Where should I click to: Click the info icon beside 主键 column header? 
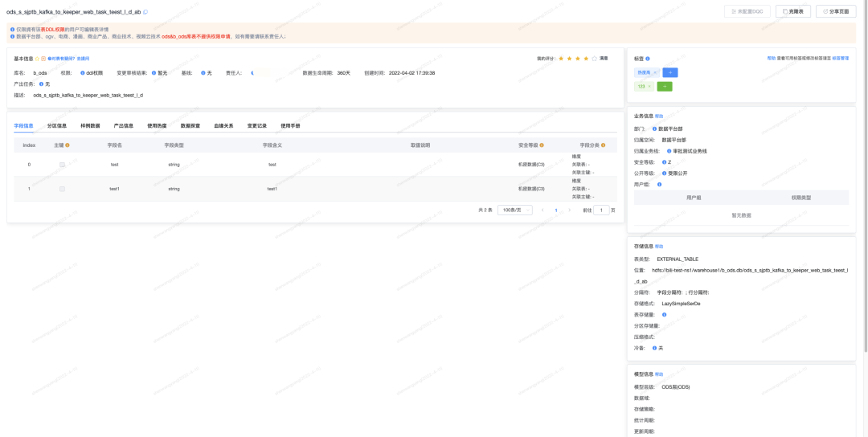[67, 145]
